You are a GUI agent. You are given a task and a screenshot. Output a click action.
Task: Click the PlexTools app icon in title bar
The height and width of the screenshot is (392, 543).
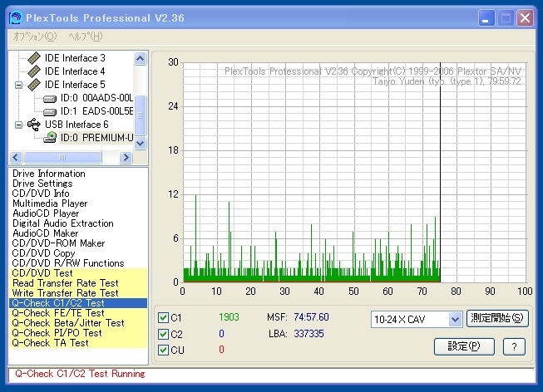15,18
